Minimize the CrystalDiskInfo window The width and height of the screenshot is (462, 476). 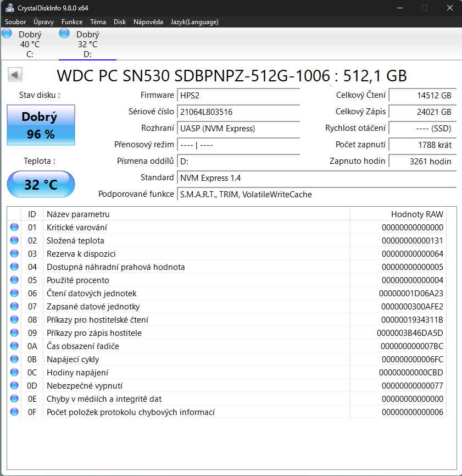point(400,8)
